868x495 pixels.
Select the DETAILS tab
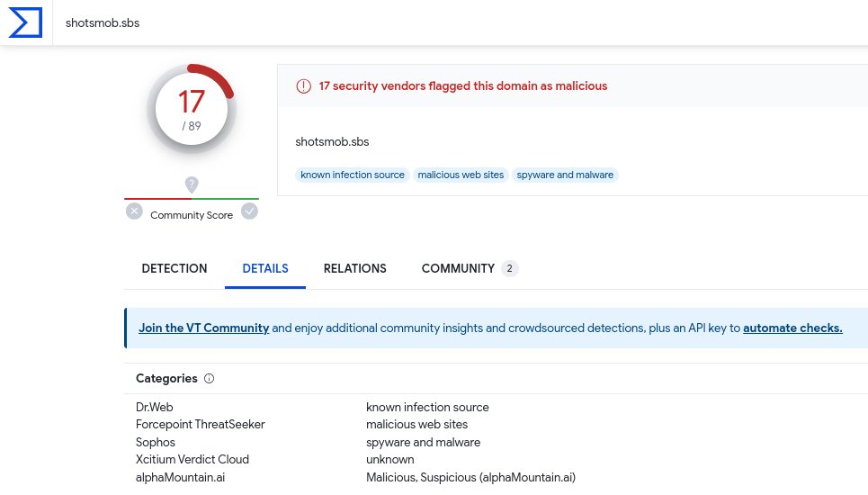tap(265, 268)
